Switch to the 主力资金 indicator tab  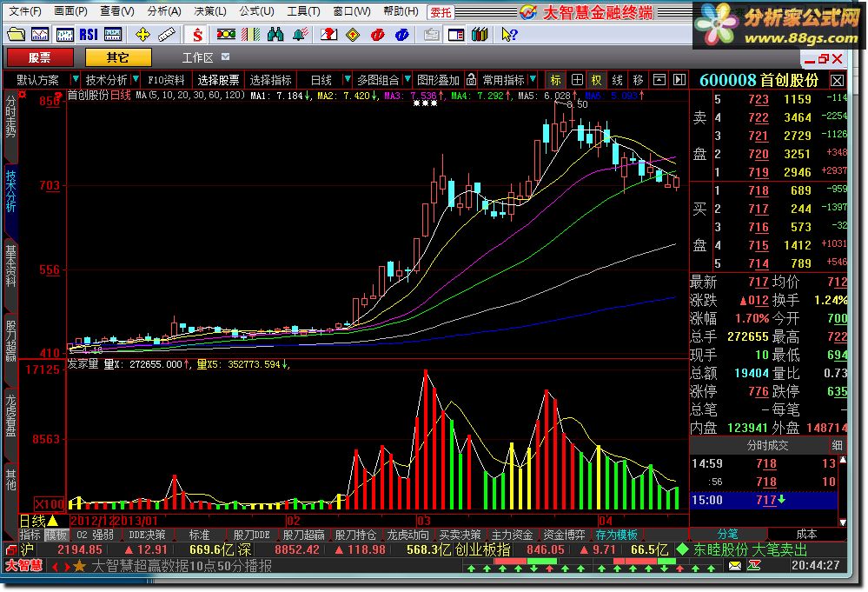point(512,535)
